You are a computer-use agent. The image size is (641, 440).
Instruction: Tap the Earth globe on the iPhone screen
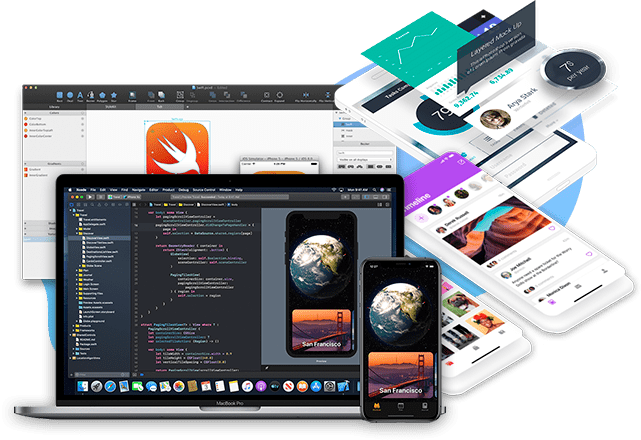click(x=399, y=313)
